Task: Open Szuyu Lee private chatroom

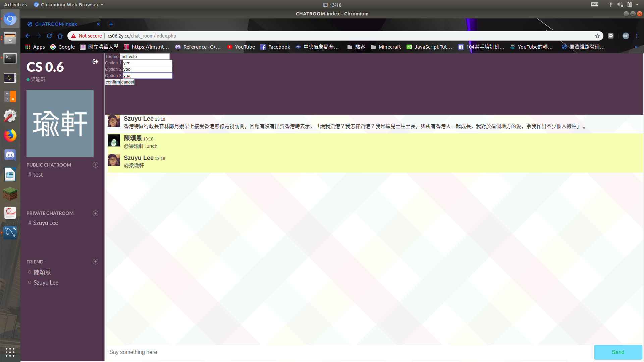Action: click(45, 223)
